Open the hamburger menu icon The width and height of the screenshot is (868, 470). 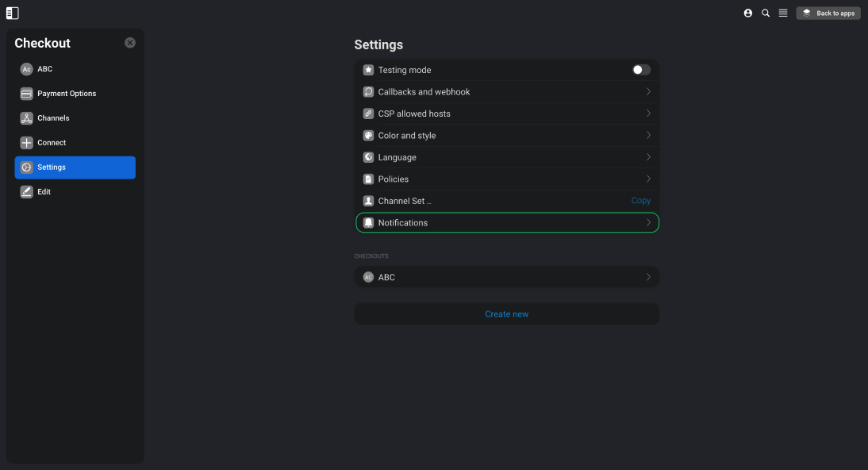[783, 13]
